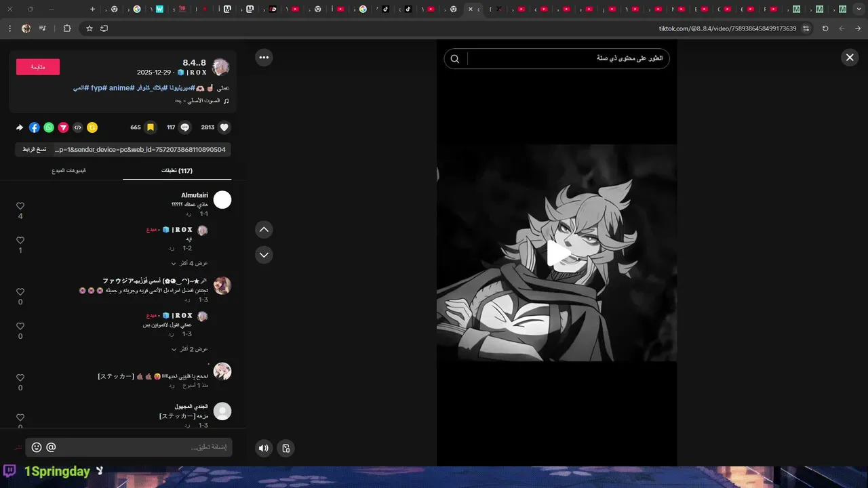Open the pink-haired commenter's avatar
The height and width of the screenshot is (488, 868).
[222, 371]
